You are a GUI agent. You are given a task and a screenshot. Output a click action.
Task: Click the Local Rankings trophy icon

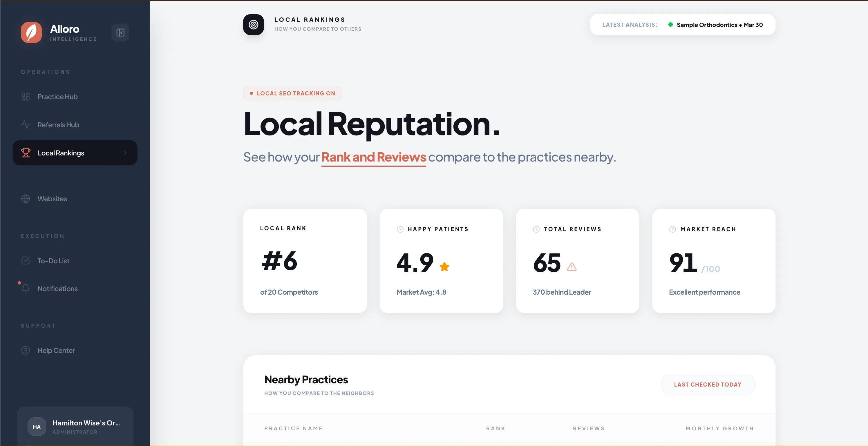pos(26,153)
